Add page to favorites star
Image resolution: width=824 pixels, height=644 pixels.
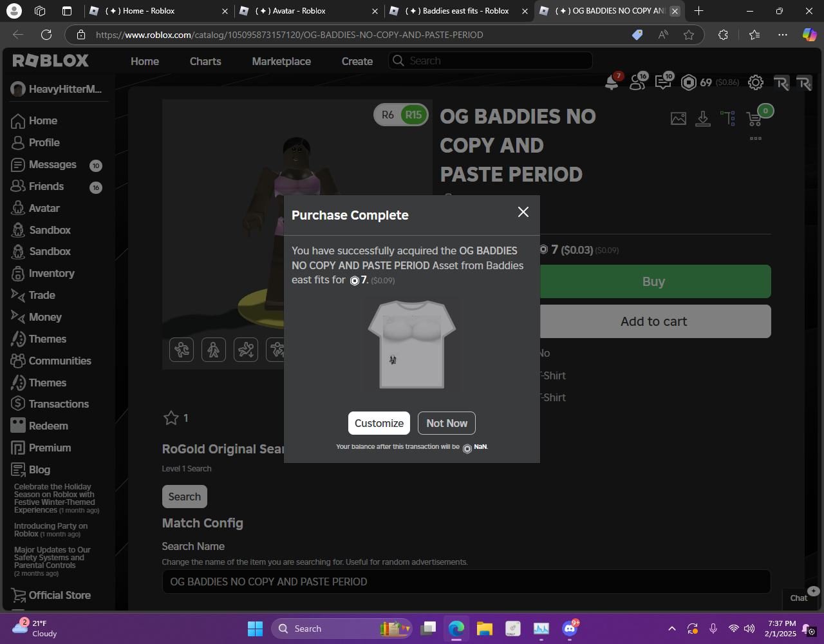click(x=689, y=35)
